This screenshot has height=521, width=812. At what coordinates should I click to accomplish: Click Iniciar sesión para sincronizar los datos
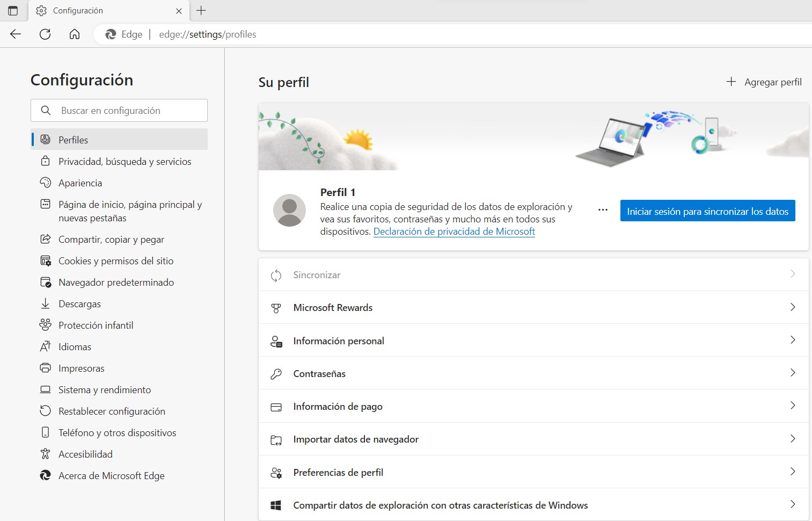point(708,211)
